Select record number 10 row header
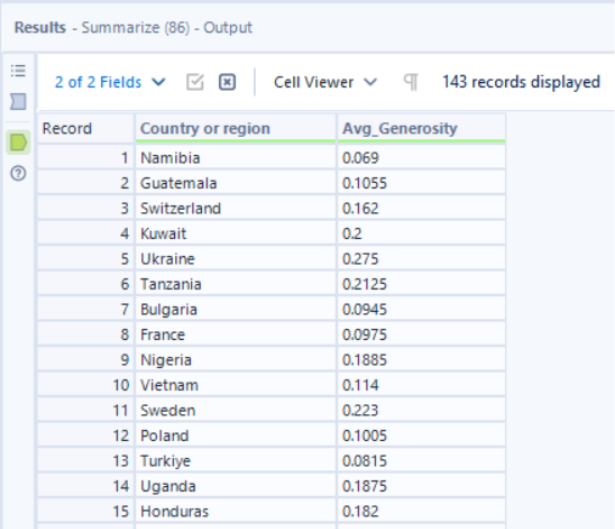This screenshot has width=615, height=529. tap(86, 385)
